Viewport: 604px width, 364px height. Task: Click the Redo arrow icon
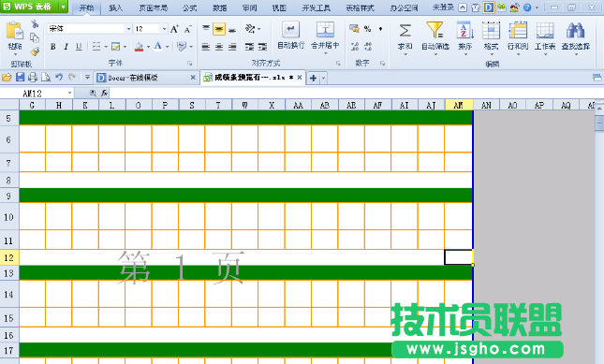[x=72, y=78]
